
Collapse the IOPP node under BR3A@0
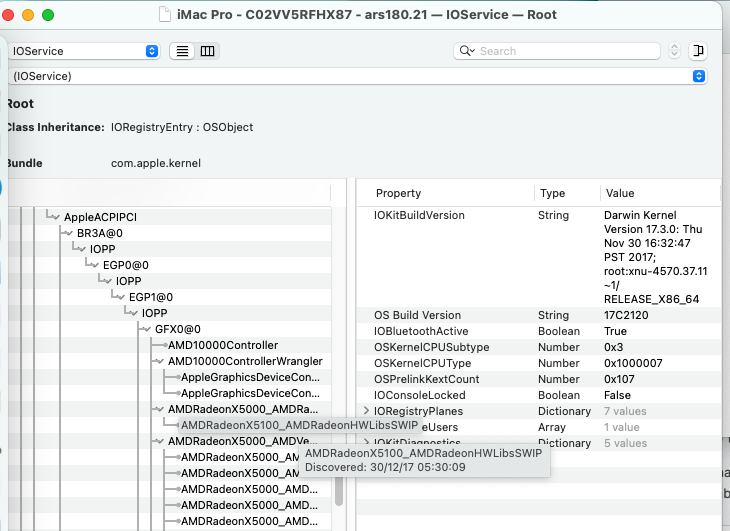click(x=82, y=249)
